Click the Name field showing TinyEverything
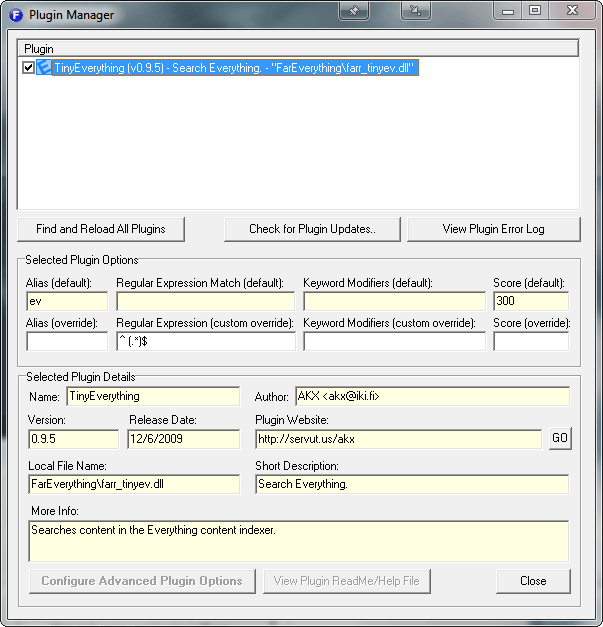 [153, 396]
